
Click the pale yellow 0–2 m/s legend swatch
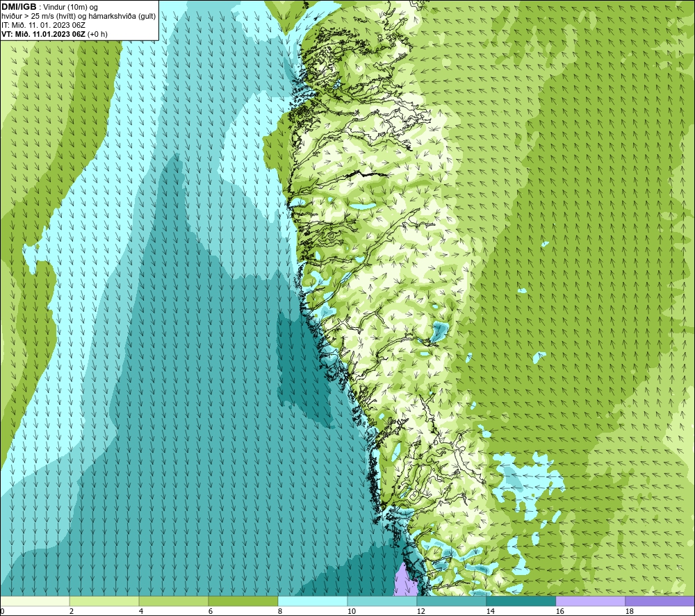pos(35,601)
